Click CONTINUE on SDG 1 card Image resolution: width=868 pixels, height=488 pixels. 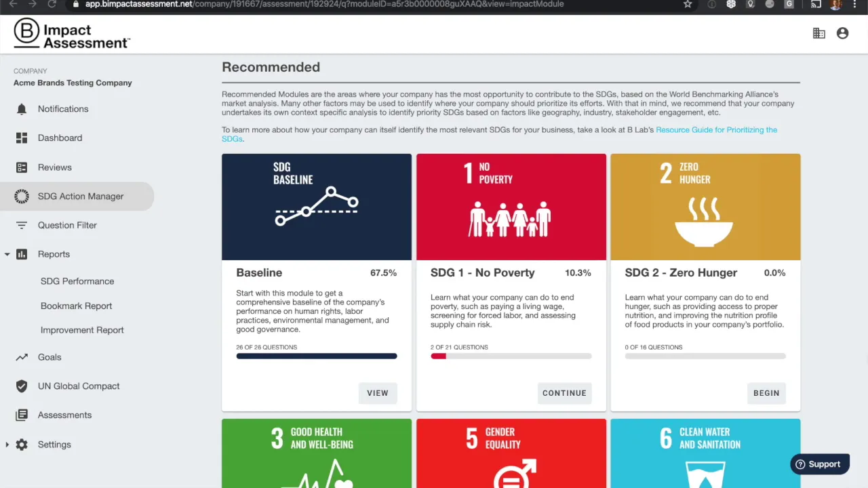564,393
